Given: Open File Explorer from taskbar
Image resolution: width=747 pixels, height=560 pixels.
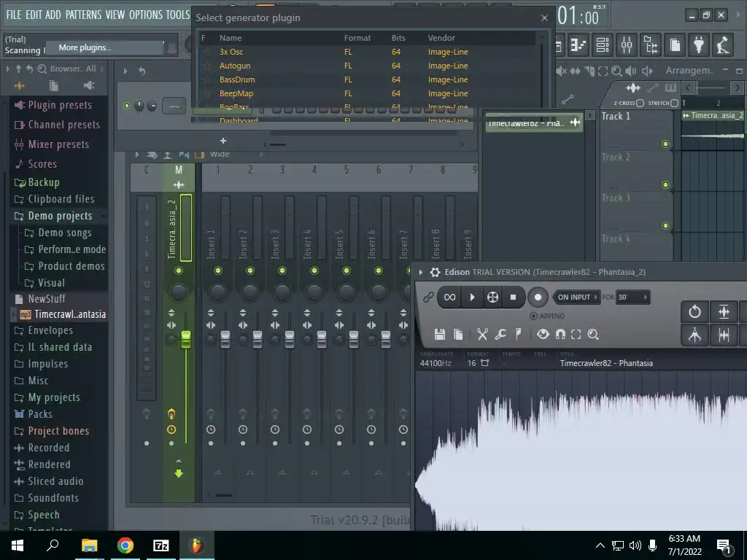Looking at the screenshot, I should pyautogui.click(x=89, y=545).
